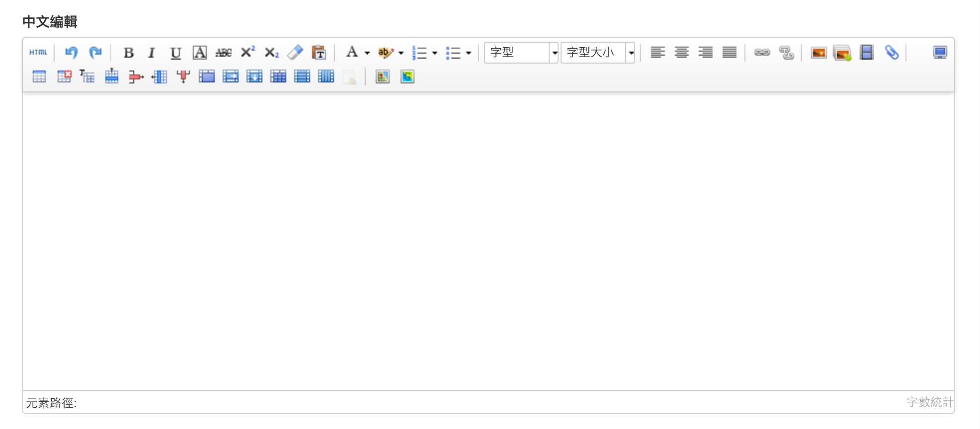The image size is (980, 429).
Task: Click the split into cells icon
Action: 278,76
